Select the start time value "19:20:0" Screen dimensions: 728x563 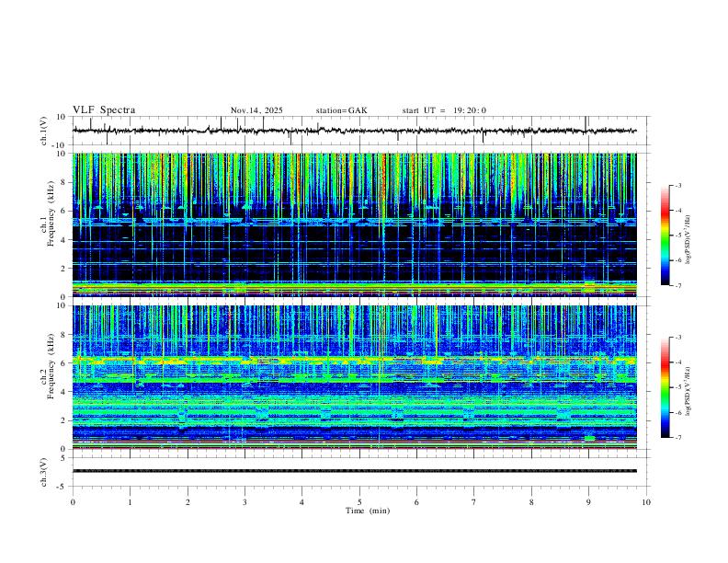470,110
